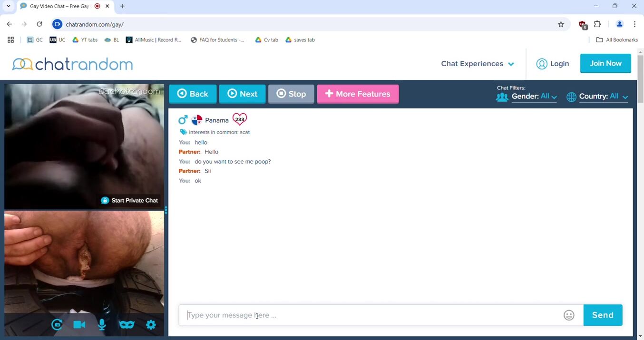Screen dimensions: 644x340
Task: Open the YT tabs bookmark folder
Action: (85, 40)
